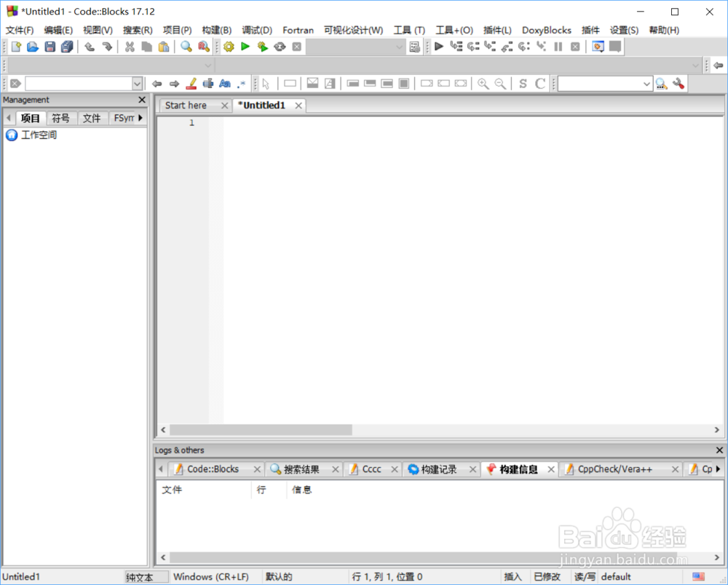
Task: Open the build target dropdown
Action: tap(399, 47)
